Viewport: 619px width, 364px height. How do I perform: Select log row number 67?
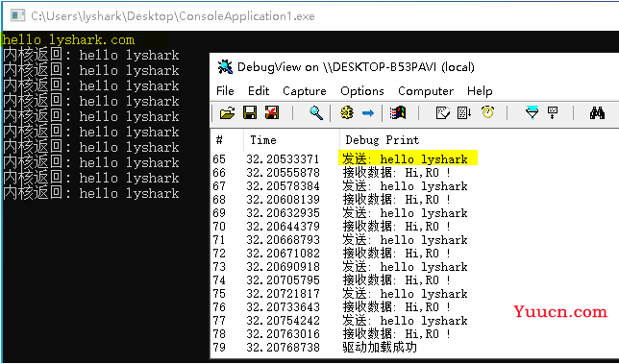coord(219,186)
